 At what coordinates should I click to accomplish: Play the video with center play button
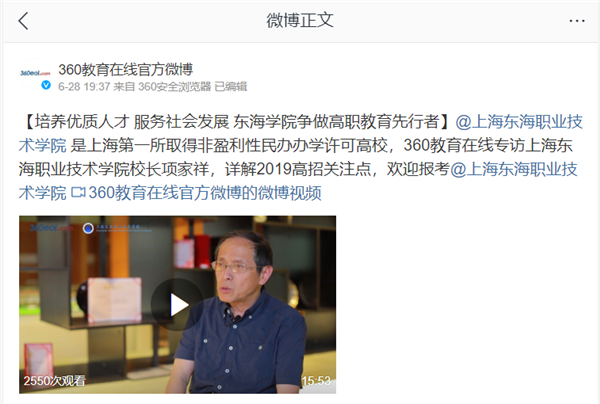(x=177, y=305)
